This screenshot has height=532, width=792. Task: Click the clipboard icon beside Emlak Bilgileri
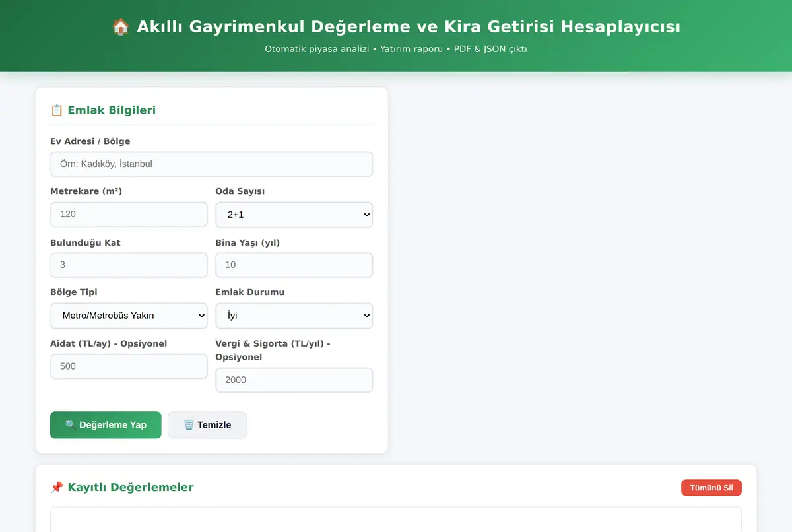click(x=57, y=110)
